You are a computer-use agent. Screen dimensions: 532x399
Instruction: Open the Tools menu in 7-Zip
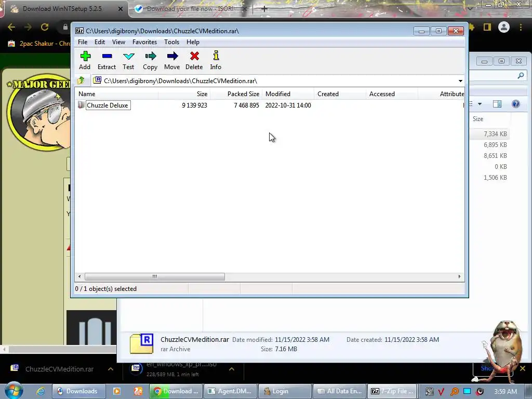click(171, 42)
